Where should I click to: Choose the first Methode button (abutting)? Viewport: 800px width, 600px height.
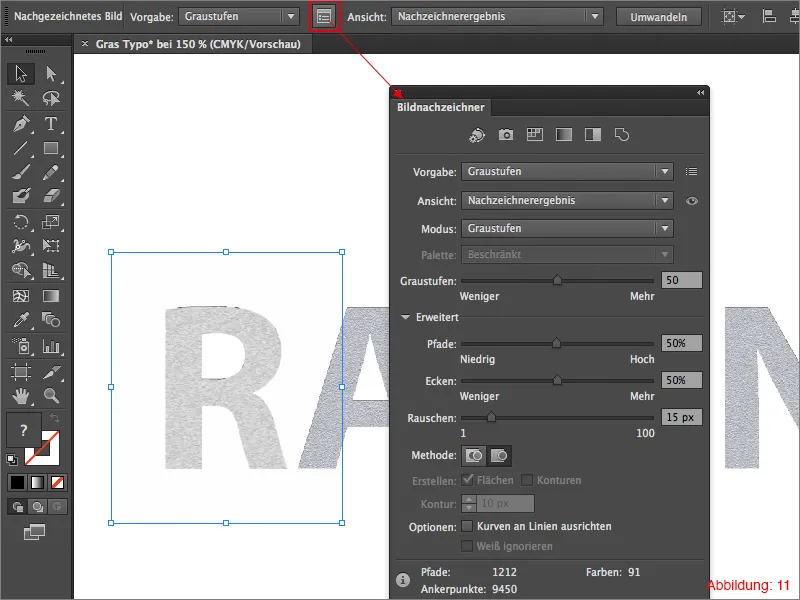pos(473,456)
